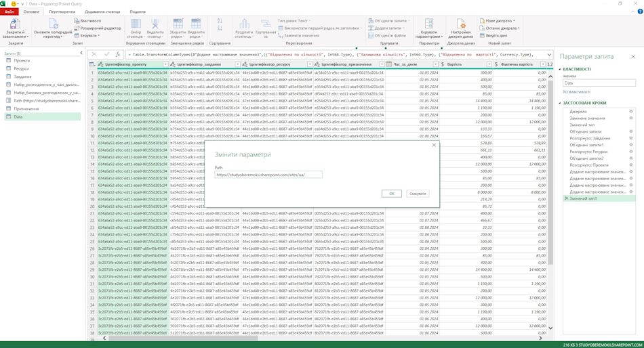Open the filter dropdown of Ідентифікатор_проекту column
The image size is (644, 348).
click(165, 64)
